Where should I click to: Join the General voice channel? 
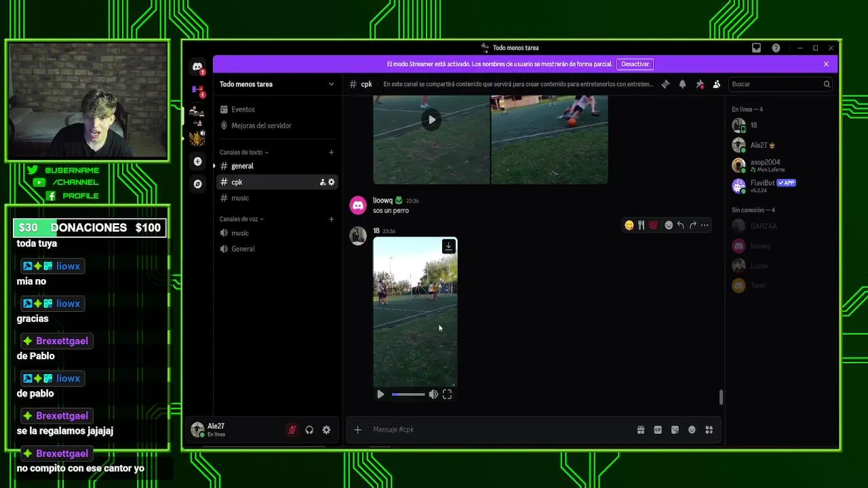click(x=277, y=249)
